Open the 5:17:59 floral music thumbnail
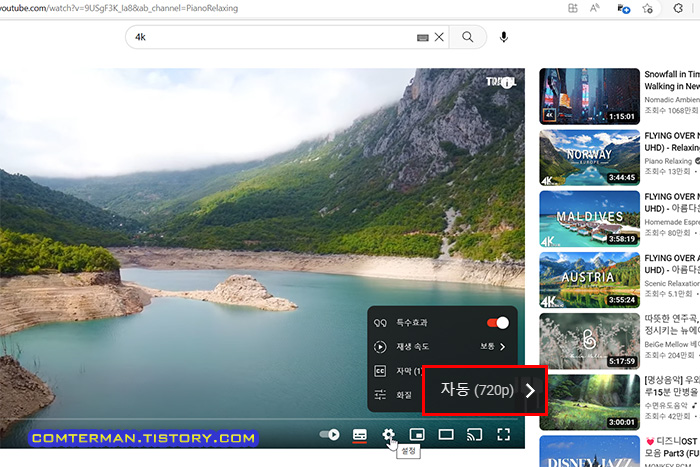 pos(589,341)
